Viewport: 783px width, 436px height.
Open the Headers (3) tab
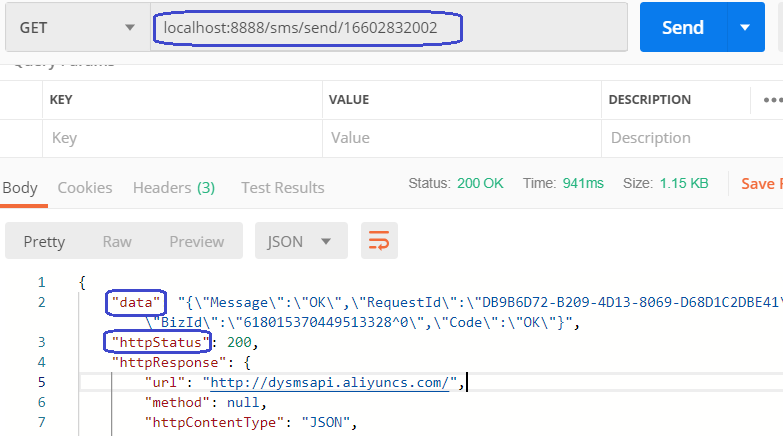[x=174, y=188]
